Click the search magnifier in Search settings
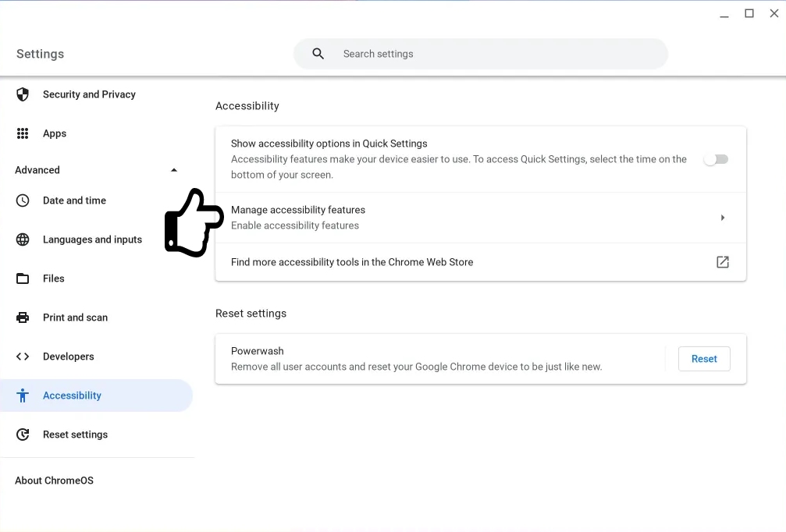This screenshot has width=786, height=532. tap(318, 54)
